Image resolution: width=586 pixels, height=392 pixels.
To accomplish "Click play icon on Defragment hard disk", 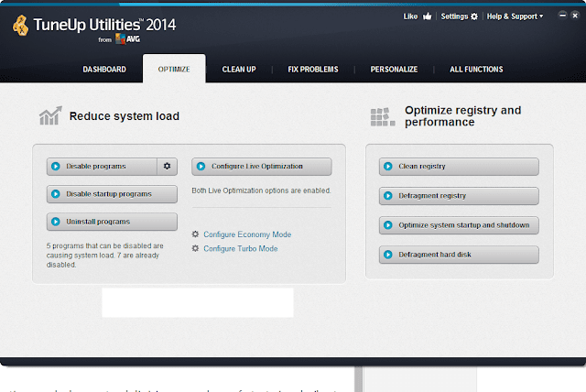I will 388,255.
